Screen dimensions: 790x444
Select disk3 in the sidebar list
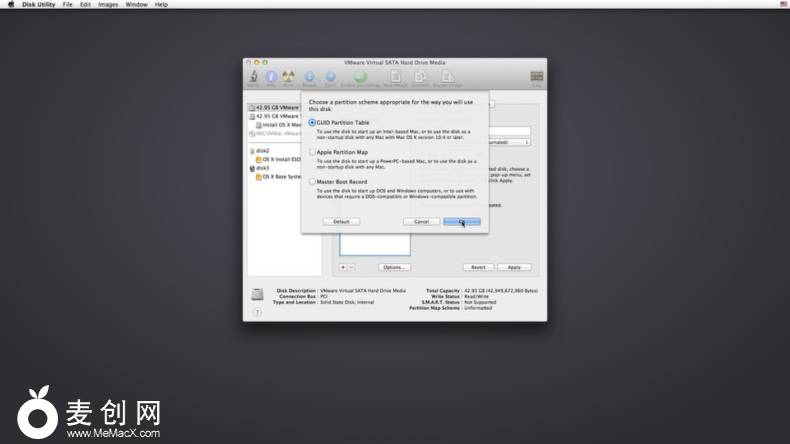(x=262, y=168)
